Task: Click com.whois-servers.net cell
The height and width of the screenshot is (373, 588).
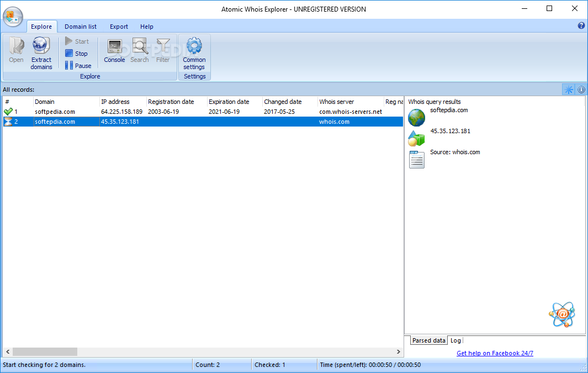Action: (x=351, y=112)
